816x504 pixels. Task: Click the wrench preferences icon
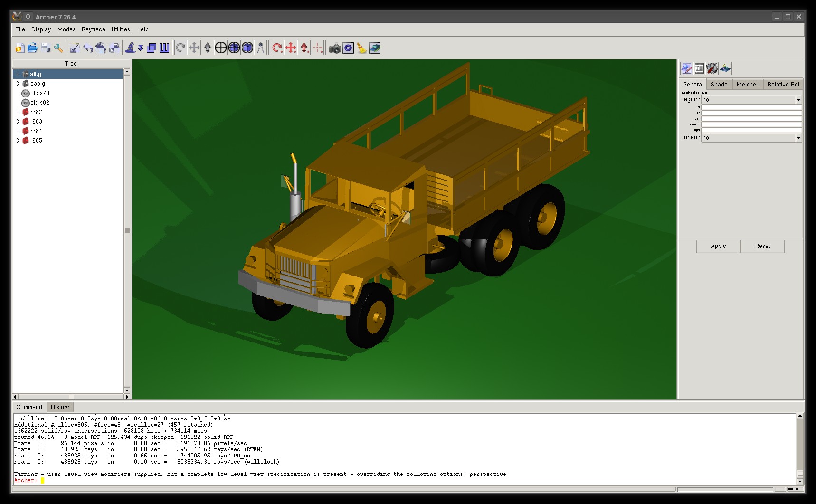pos(58,48)
